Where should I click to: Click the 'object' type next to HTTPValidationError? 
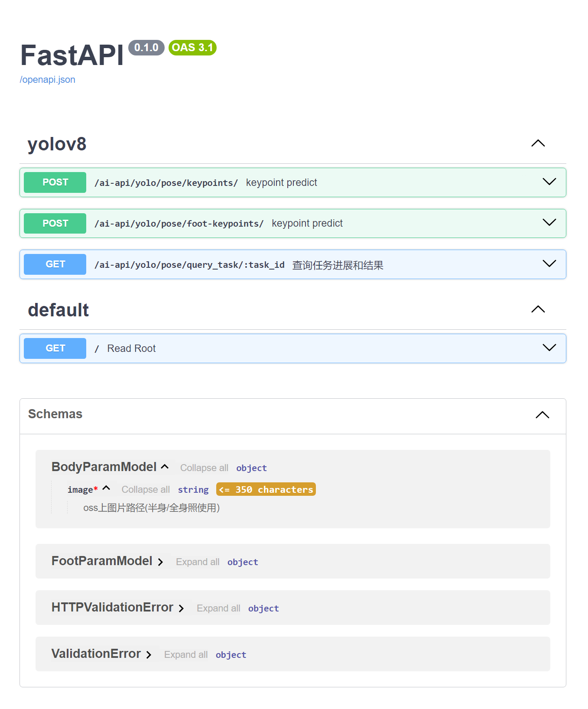[263, 608]
